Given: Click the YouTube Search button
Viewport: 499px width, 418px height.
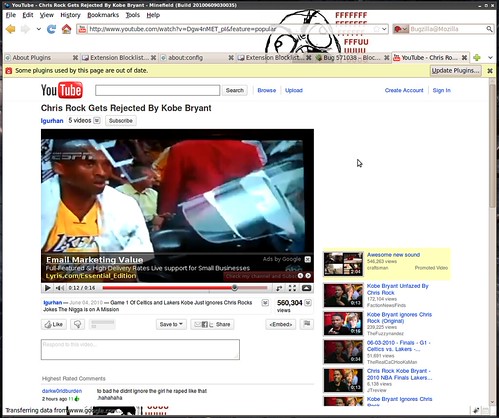Looking at the screenshot, I should tap(235, 90).
